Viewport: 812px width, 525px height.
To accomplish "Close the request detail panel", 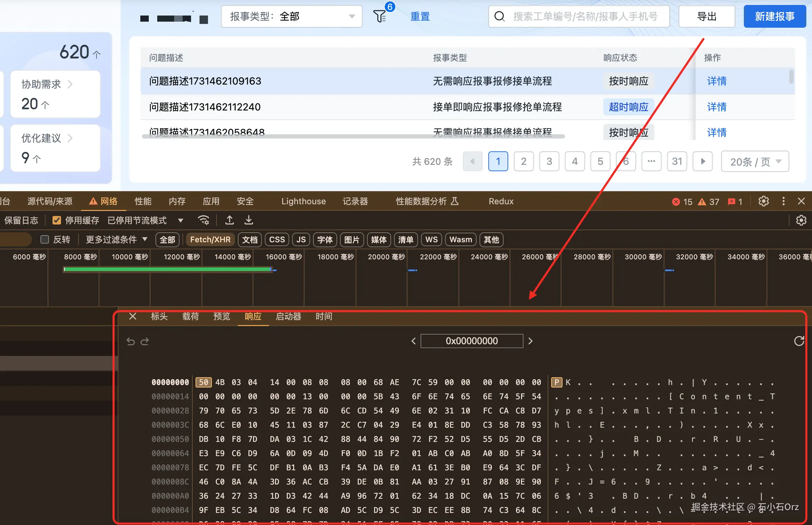I will click(x=133, y=316).
